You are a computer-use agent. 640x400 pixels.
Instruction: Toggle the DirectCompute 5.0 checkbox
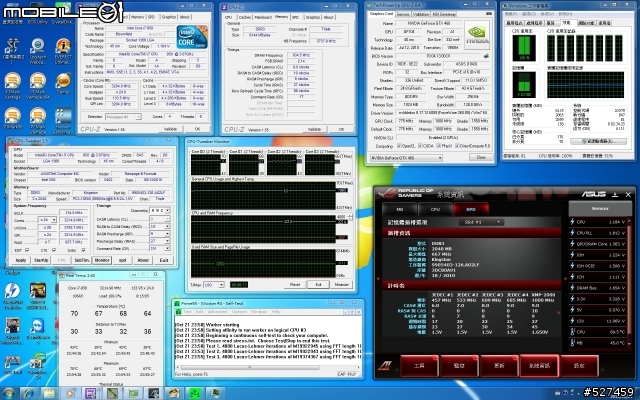point(457,146)
